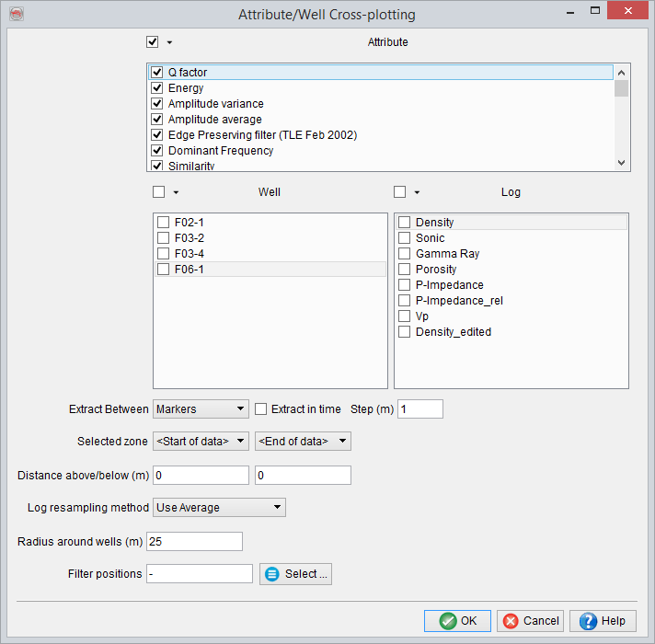The width and height of the screenshot is (655, 644).
Task: Click the Select filter positions button
Action: [x=295, y=574]
